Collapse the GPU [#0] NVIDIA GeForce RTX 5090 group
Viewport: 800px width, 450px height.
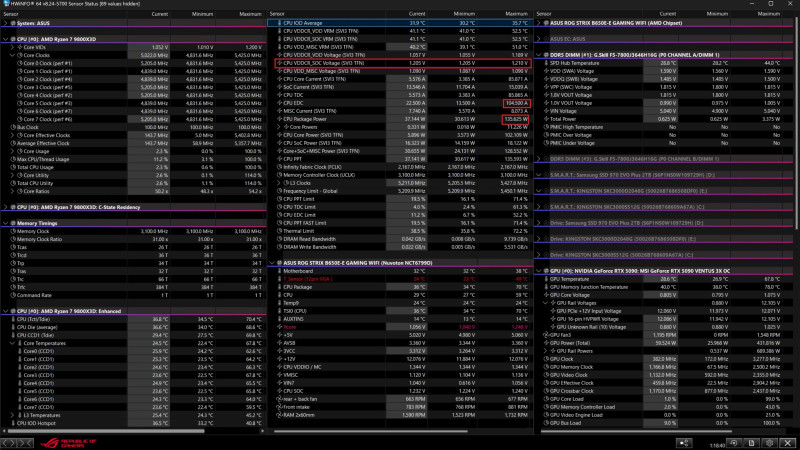point(539,271)
